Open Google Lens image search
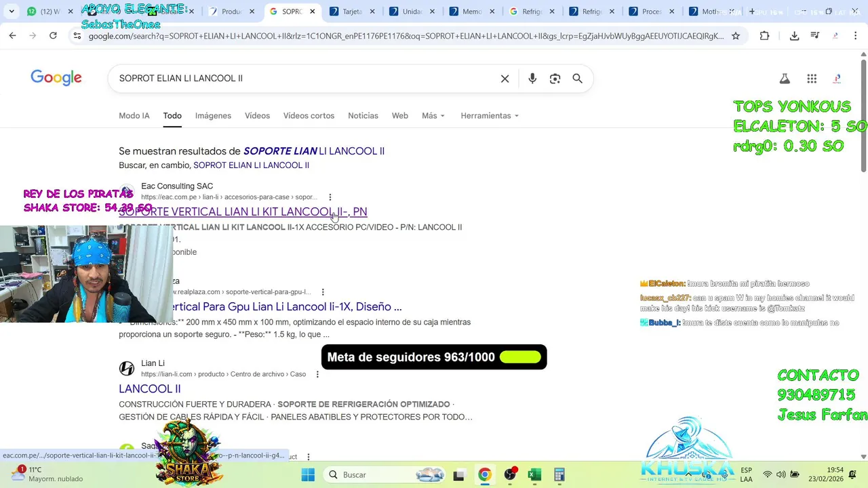 pos(555,79)
